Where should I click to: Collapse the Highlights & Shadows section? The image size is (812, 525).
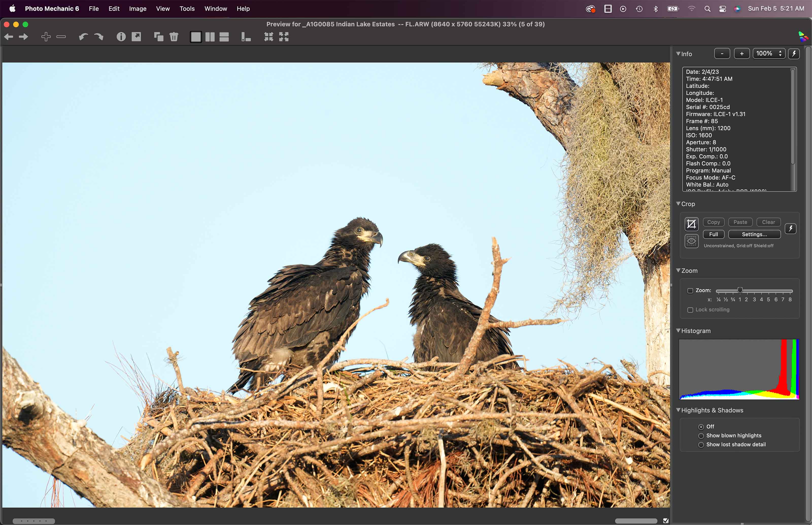pos(678,410)
